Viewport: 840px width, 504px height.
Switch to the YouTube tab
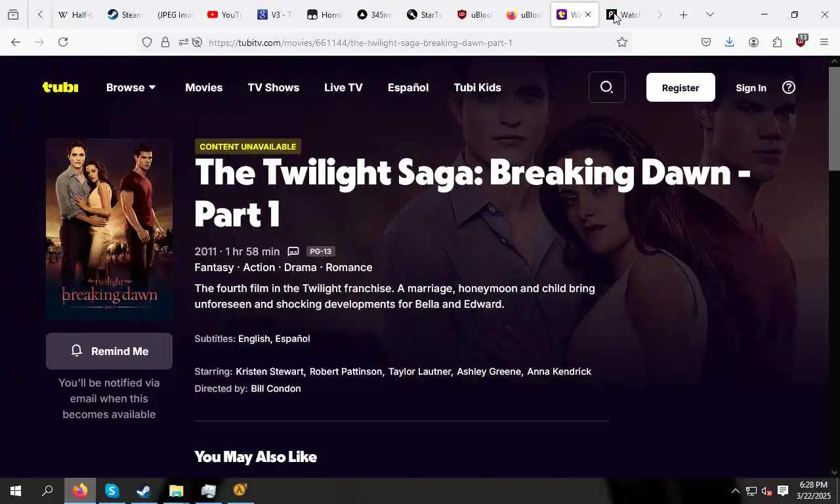(x=223, y=14)
